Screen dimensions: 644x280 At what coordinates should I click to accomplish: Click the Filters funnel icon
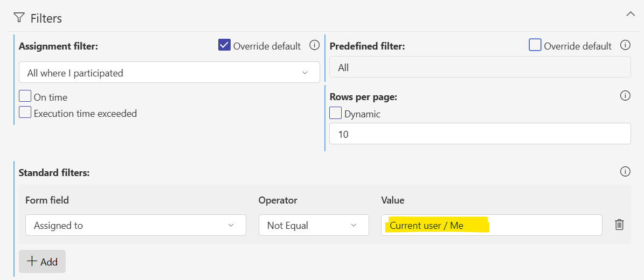click(20, 18)
